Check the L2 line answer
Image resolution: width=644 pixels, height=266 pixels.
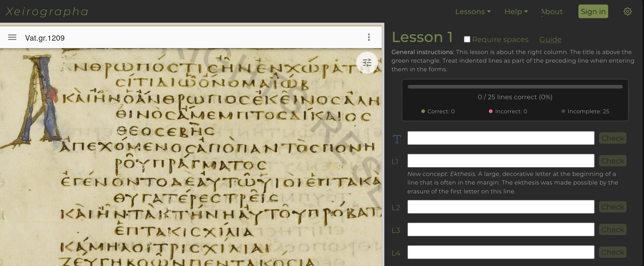coord(613,207)
